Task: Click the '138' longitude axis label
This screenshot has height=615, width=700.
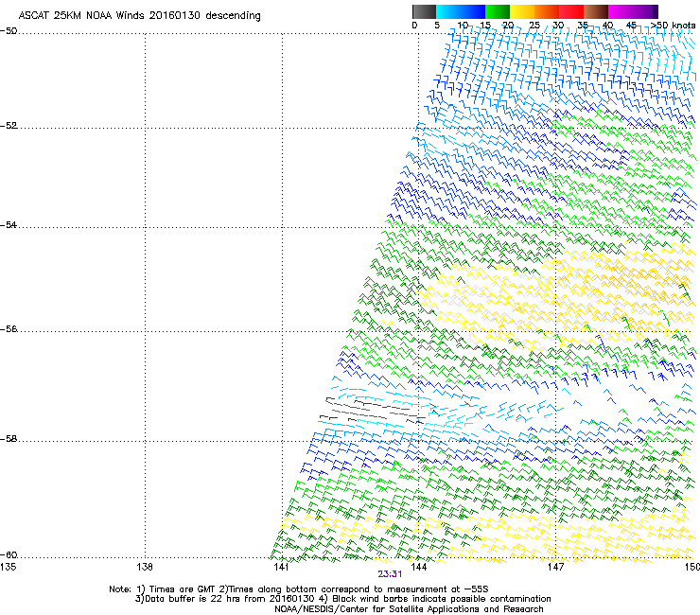Action: click(x=145, y=567)
